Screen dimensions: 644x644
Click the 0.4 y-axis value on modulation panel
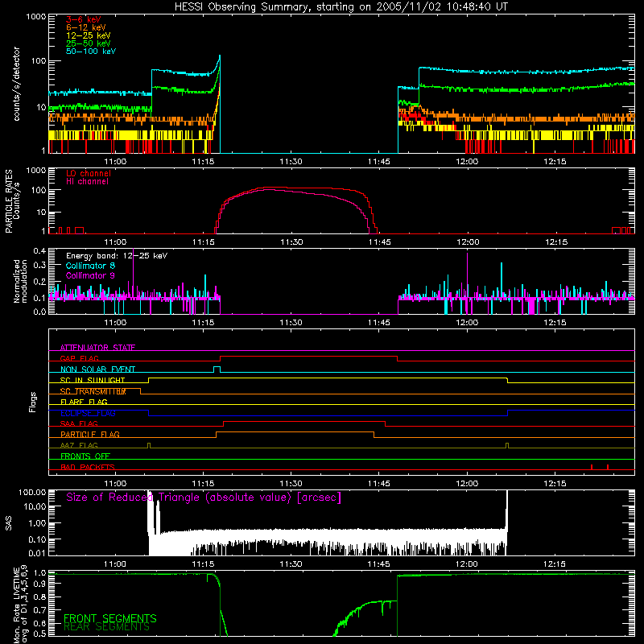39,251
